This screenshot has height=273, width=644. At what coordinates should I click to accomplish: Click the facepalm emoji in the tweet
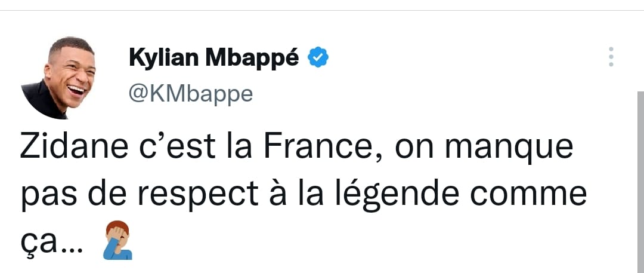click(118, 240)
